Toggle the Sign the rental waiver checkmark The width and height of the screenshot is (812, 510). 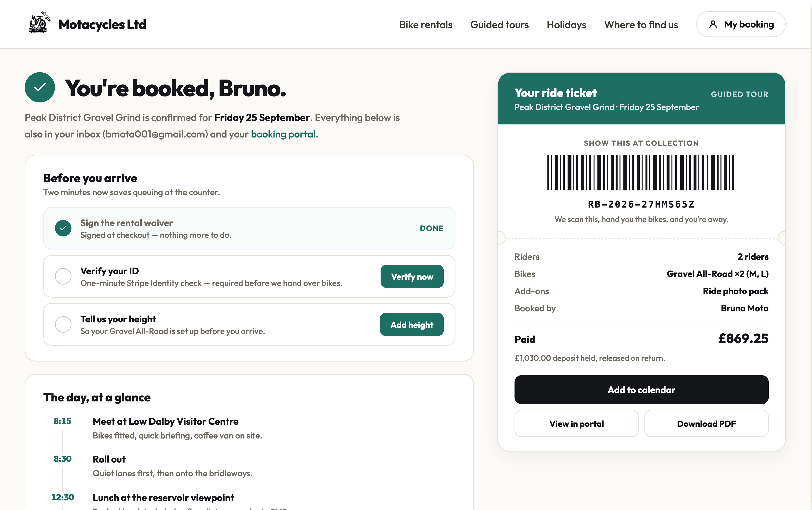pos(63,228)
